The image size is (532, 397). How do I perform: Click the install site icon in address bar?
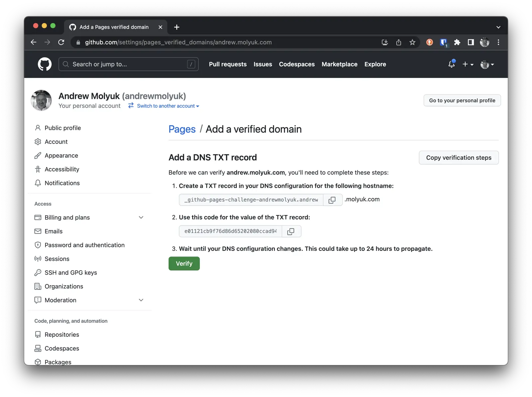click(385, 42)
